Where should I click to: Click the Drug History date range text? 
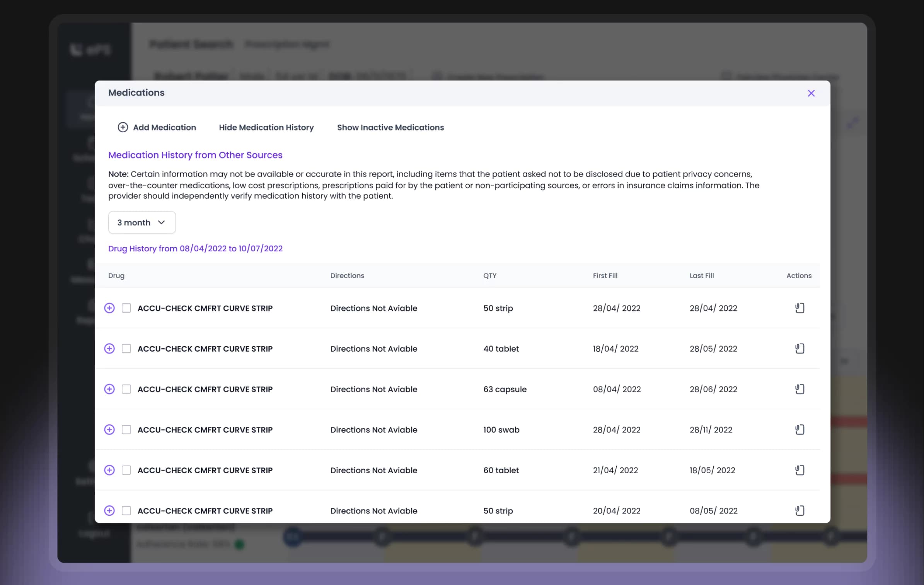[x=195, y=248]
